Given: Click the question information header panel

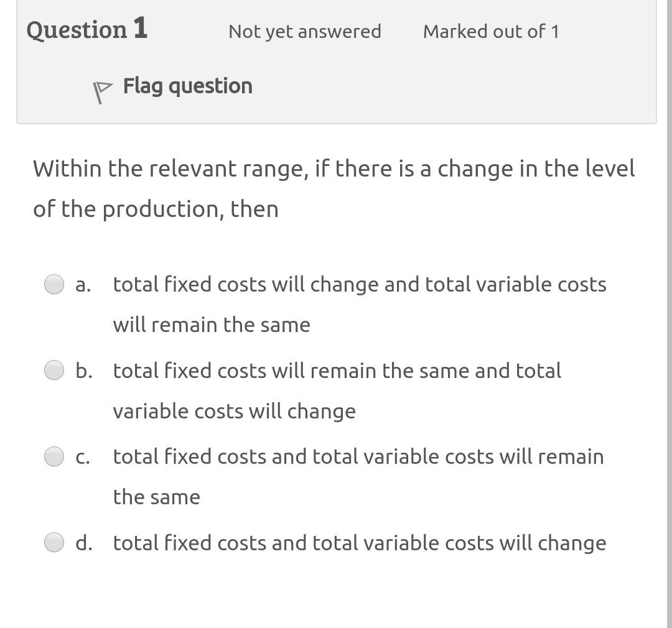Looking at the screenshot, I should pyautogui.click(x=336, y=62).
